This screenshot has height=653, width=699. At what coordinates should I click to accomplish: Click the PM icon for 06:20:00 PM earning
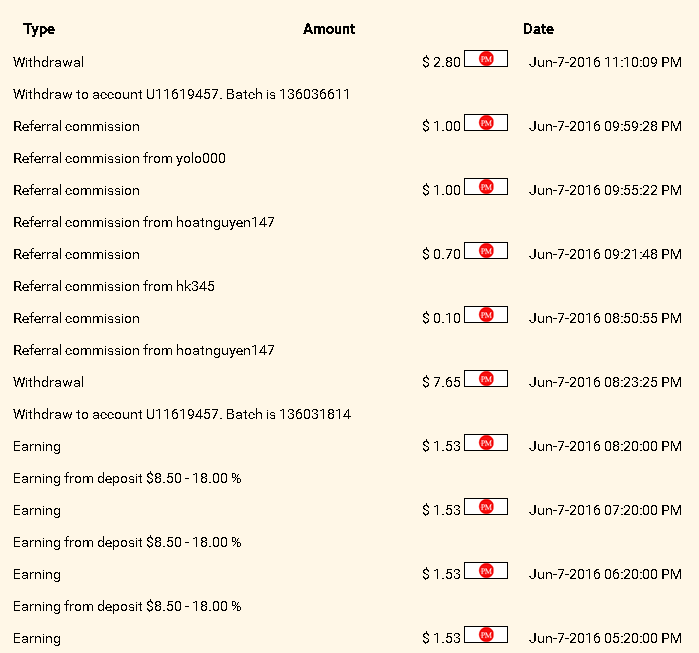[486, 571]
